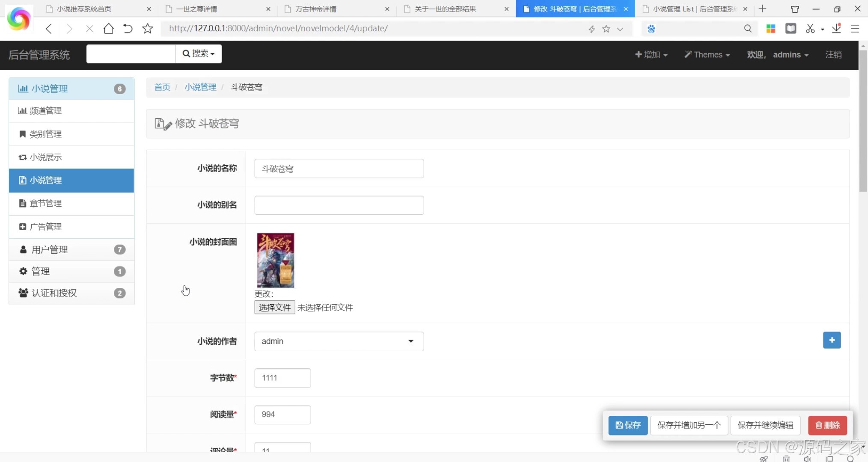Click the 首页 breadcrumb link
Viewport: 868px width, 462px height.
(162, 87)
